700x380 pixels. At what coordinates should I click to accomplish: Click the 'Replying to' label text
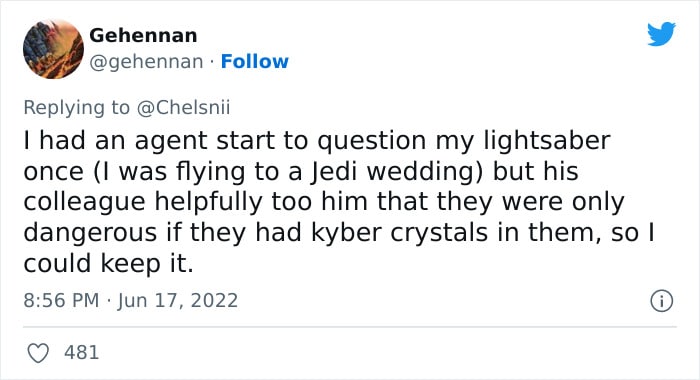click(x=76, y=108)
